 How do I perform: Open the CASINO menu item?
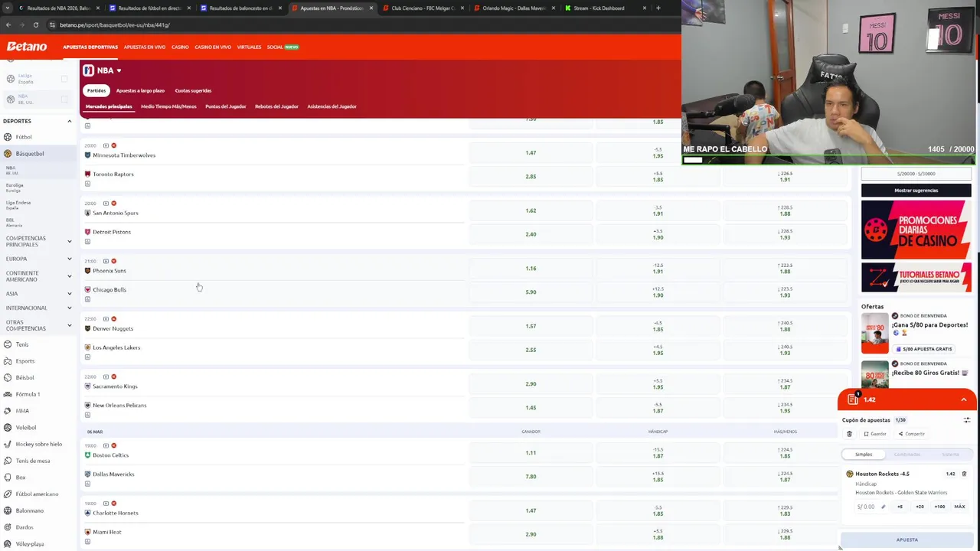point(180,47)
